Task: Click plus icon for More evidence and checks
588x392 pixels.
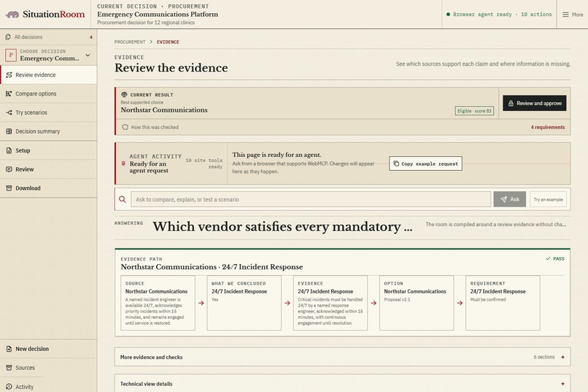Action: [563, 357]
